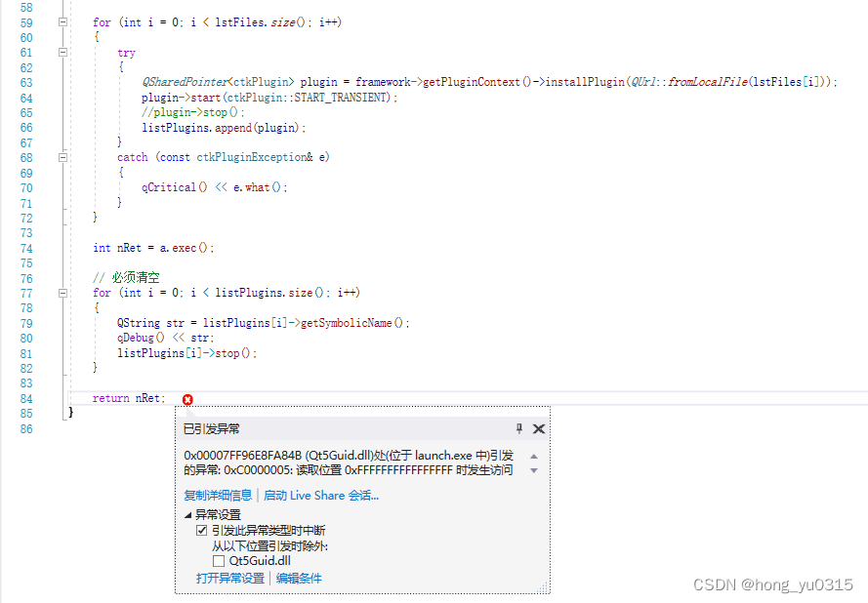
Task: Collapse the catch block at line 68
Action: pos(63,157)
